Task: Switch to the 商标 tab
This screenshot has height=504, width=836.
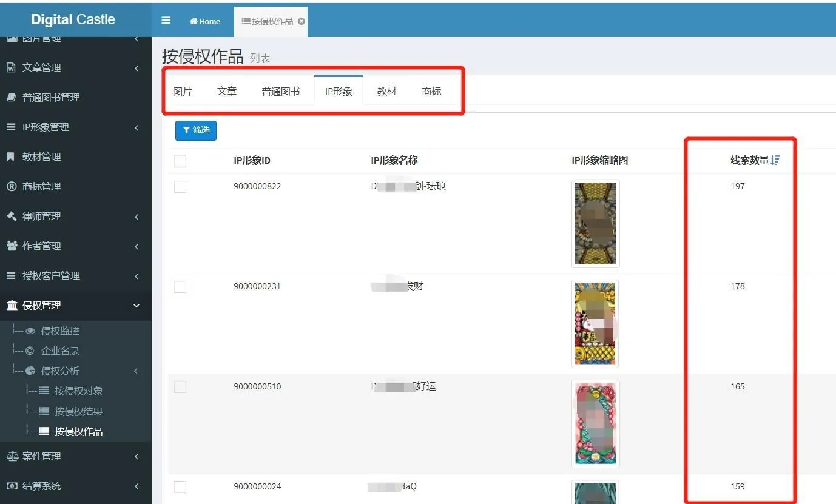Action: (x=431, y=91)
